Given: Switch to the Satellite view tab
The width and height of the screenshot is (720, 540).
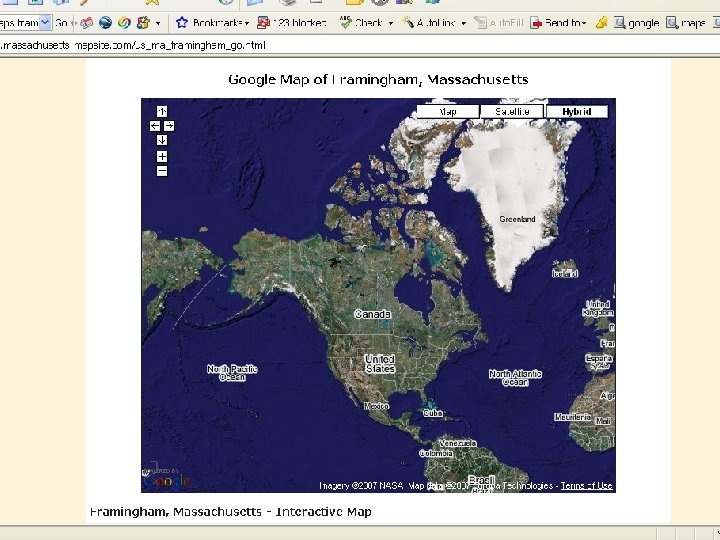Looking at the screenshot, I should tap(512, 112).
